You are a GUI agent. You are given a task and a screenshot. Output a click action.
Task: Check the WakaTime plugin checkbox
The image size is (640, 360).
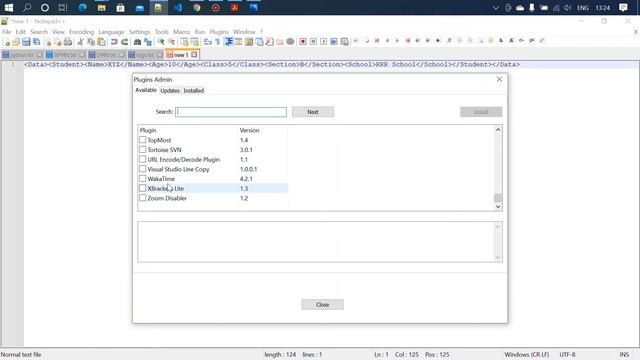[x=142, y=178]
